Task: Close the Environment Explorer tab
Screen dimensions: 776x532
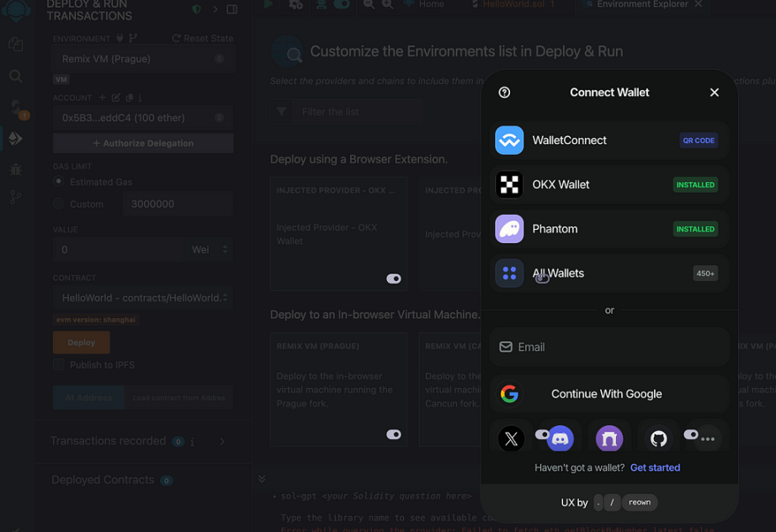Action: pyautogui.click(x=699, y=4)
